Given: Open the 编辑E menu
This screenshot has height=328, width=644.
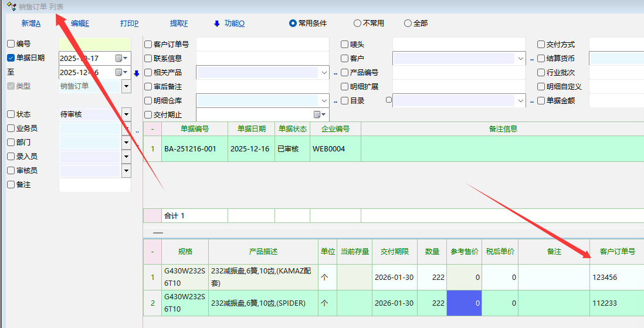Looking at the screenshot, I should click(x=80, y=23).
